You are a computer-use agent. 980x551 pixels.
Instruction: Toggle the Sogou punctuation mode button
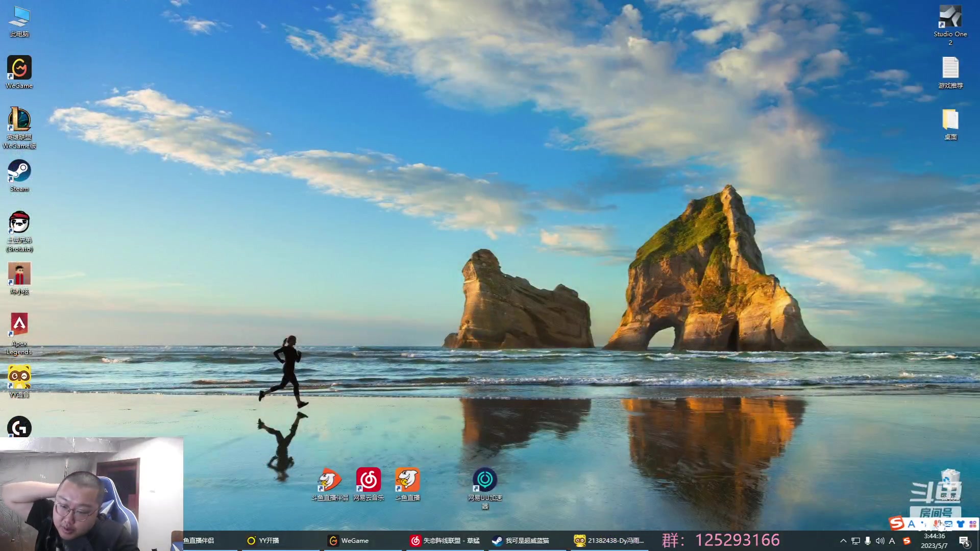pos(923,524)
